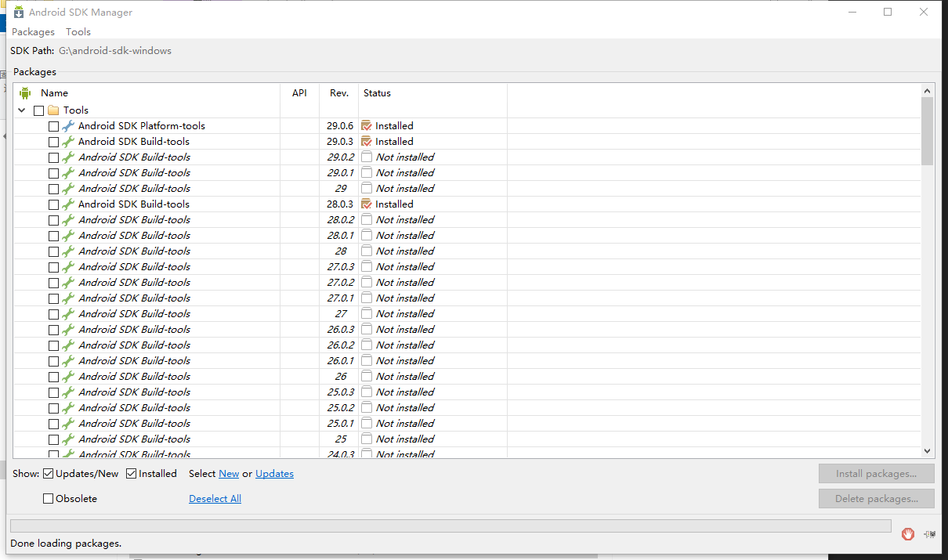Click the Android robot icon in the Name header
The height and width of the screenshot is (560, 948).
pyautogui.click(x=25, y=93)
